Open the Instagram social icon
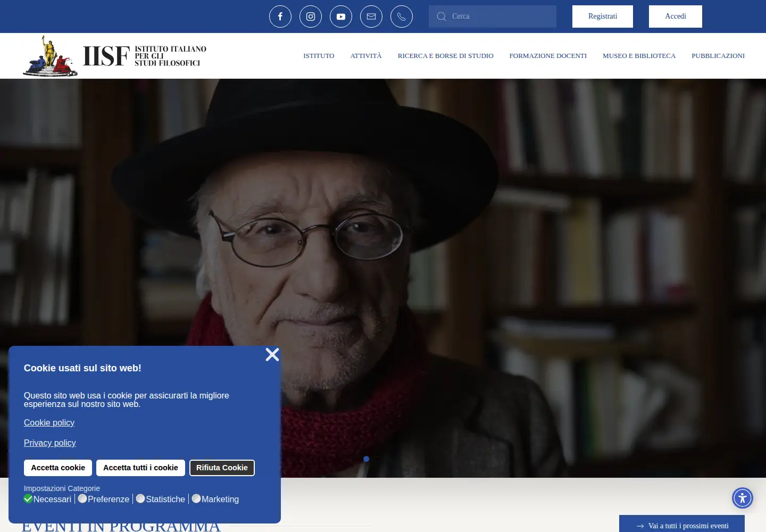 point(311,16)
